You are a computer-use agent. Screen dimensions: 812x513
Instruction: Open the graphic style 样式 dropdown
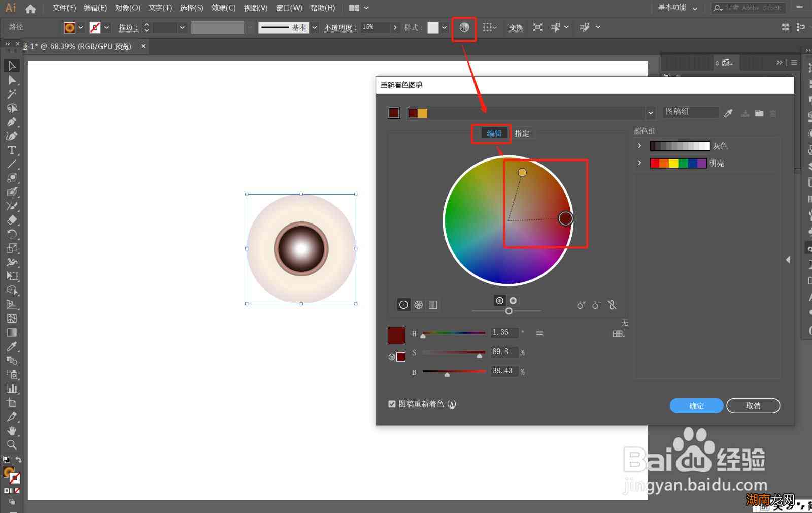pos(445,28)
